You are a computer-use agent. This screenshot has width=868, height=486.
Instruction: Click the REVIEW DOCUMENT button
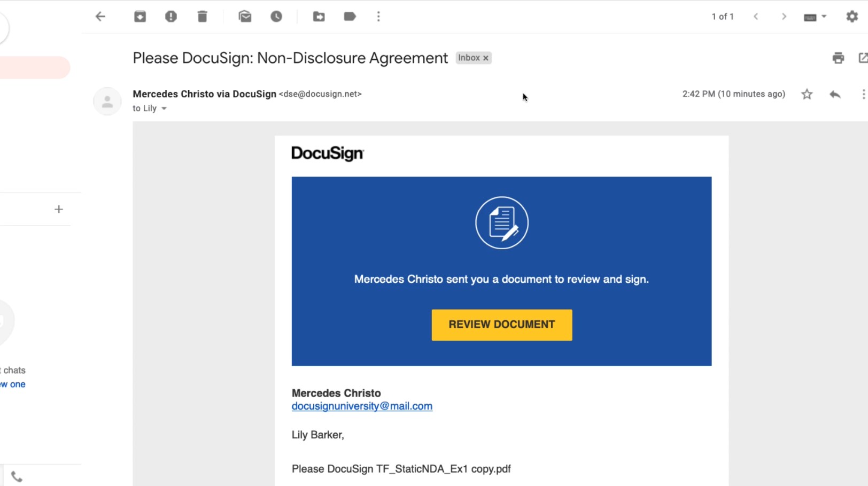click(x=502, y=325)
